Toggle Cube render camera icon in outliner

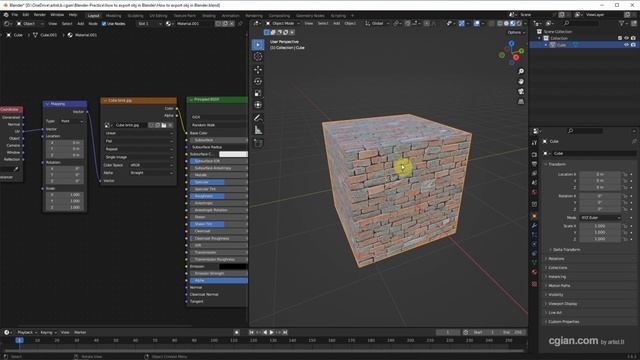click(633, 45)
